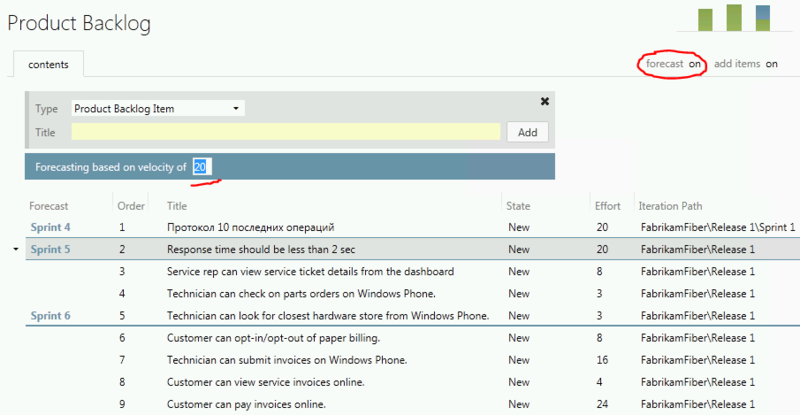Select 'Technician can submit invoices on Windows Phone.'
800x415 pixels.
[287, 360]
